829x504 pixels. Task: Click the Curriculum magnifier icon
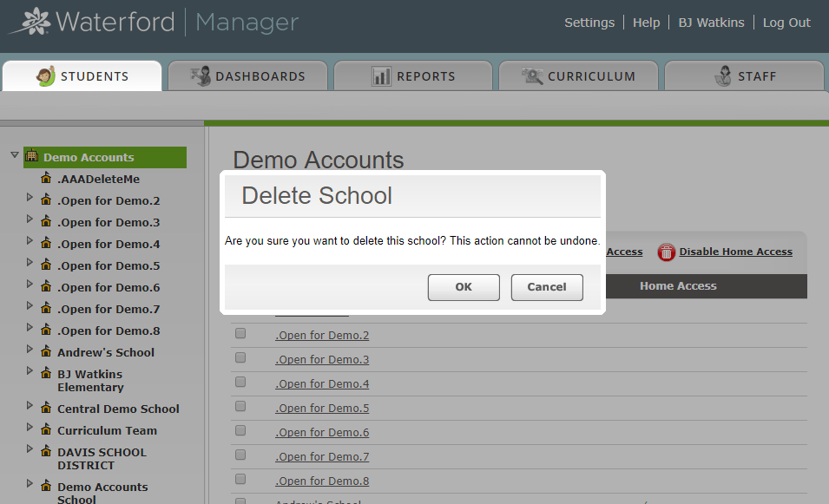[532, 76]
